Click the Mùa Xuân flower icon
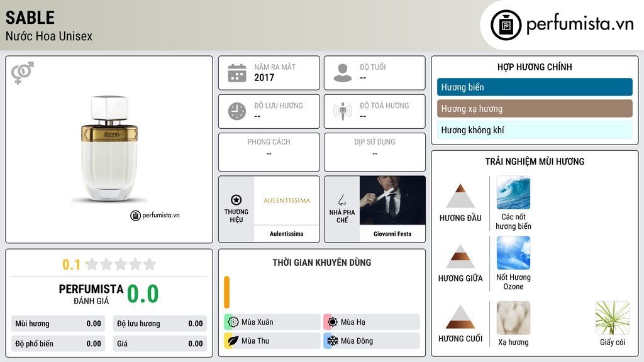The height and width of the screenshot is (362, 644). [233, 322]
